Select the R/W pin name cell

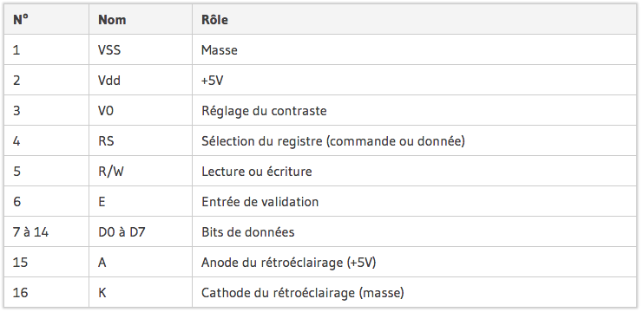[x=141, y=171]
